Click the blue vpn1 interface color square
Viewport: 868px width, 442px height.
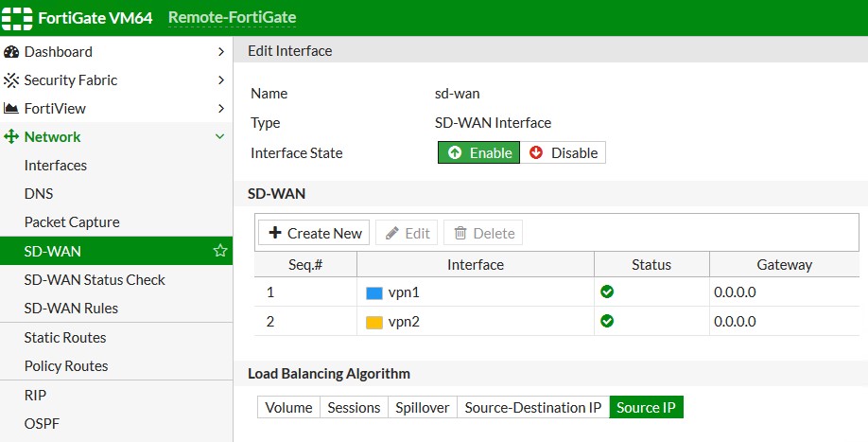[373, 292]
